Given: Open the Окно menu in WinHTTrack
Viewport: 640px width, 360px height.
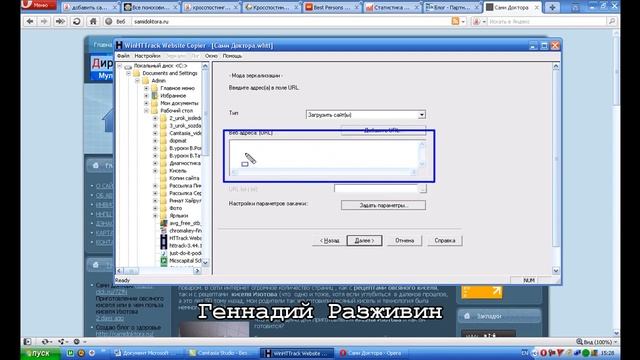Looking at the screenshot, I should (x=211, y=56).
